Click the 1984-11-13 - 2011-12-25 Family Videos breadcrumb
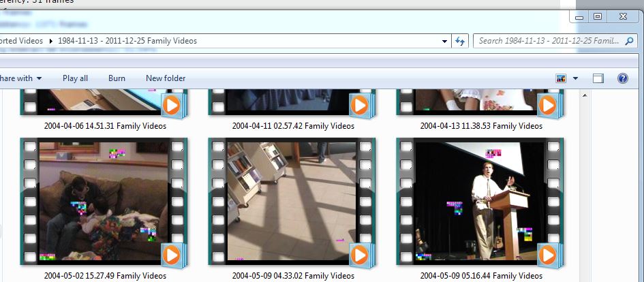The image size is (644, 282). point(127,41)
